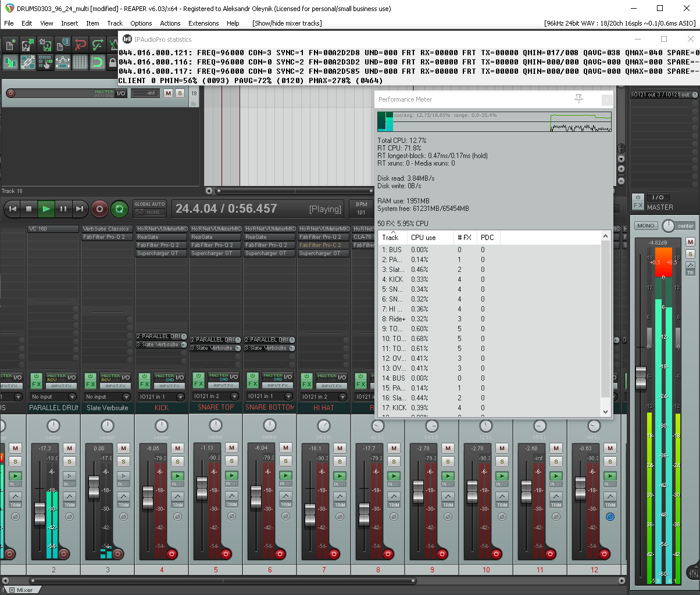Open PARALLEL DRUM No input dropdown
This screenshot has height=595, width=700.
53,396
